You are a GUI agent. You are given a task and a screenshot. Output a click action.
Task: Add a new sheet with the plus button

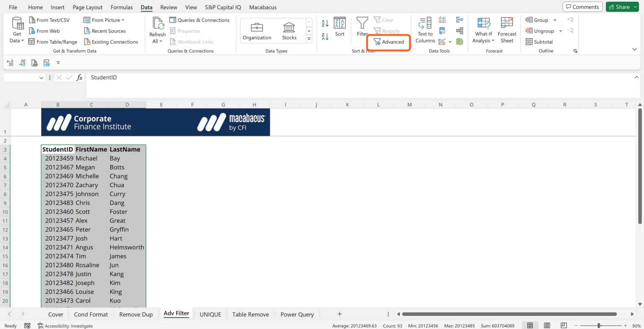pyautogui.click(x=339, y=314)
